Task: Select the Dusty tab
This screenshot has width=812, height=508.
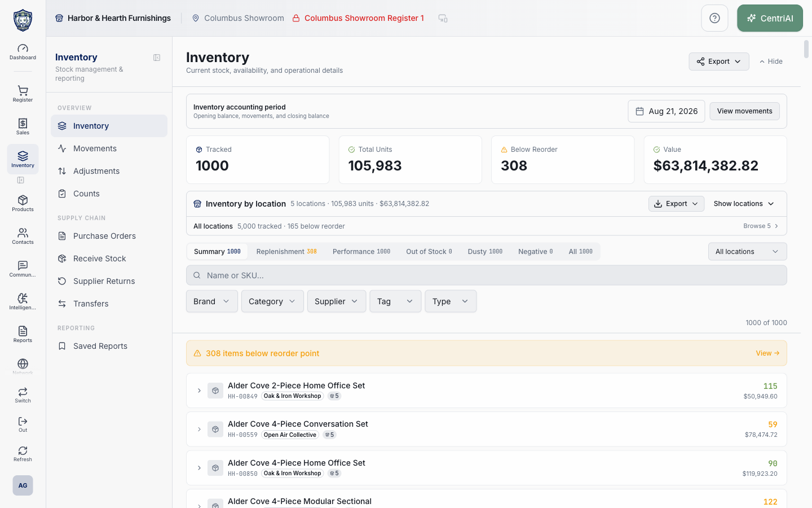Action: coord(485,252)
